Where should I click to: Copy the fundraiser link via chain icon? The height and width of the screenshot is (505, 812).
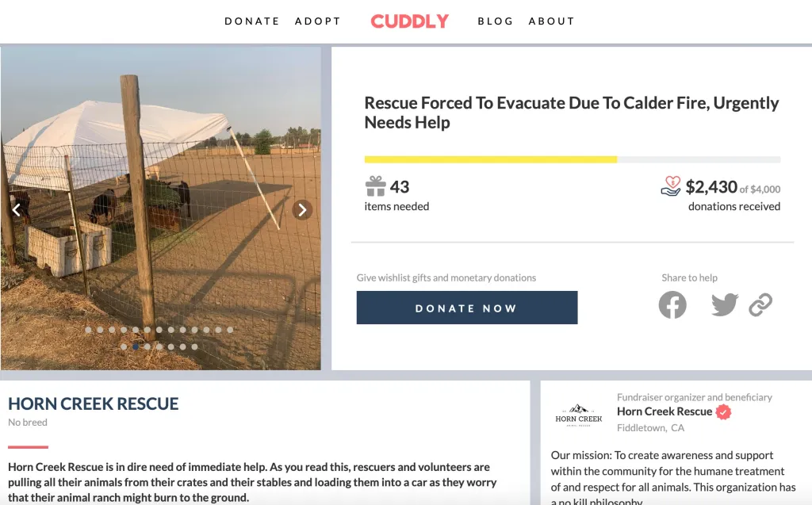[760, 304]
